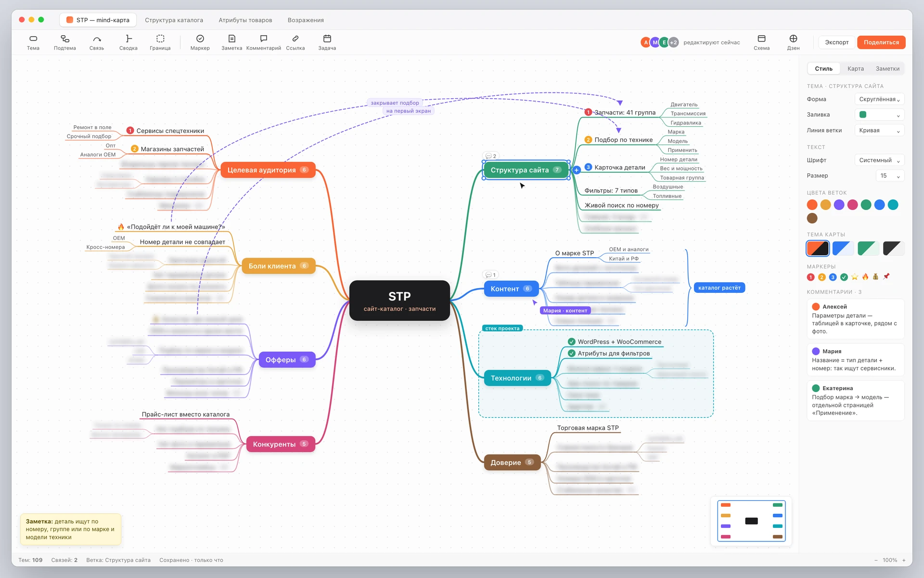Image resolution: width=924 pixels, height=578 pixels.
Task: Add a Сводка summary bracket
Action: (x=128, y=42)
